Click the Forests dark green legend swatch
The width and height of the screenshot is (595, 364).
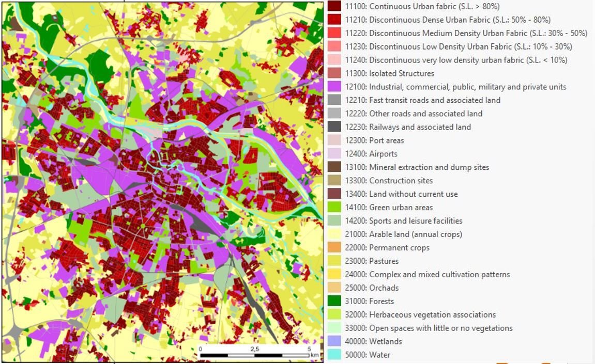(334, 301)
